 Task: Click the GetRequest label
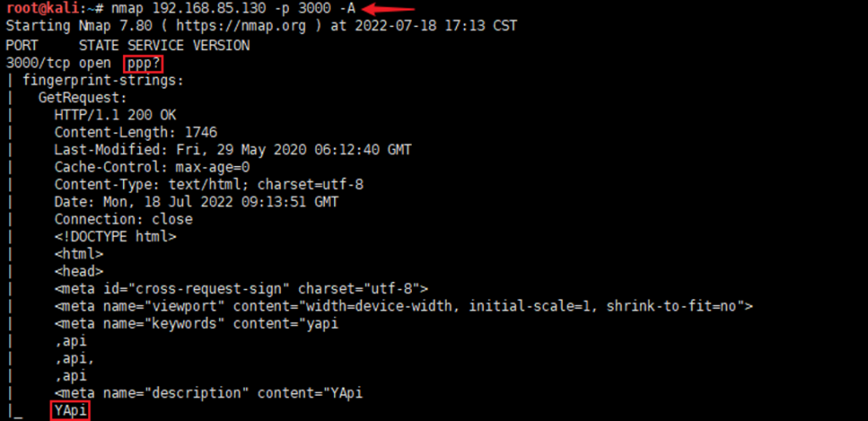[x=82, y=98]
